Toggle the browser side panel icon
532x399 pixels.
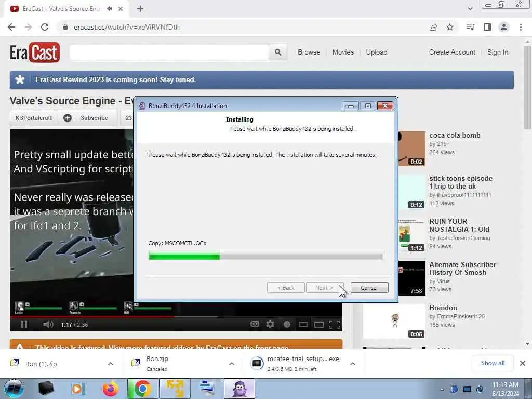click(487, 27)
